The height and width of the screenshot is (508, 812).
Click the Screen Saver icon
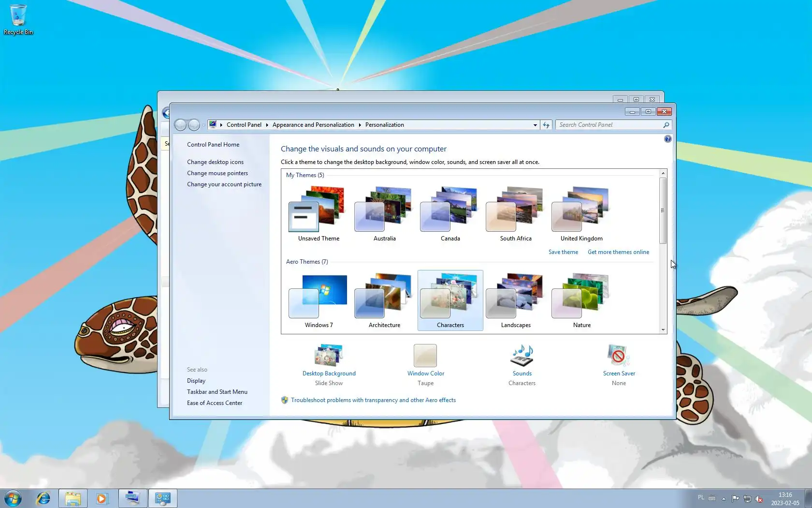618,356
